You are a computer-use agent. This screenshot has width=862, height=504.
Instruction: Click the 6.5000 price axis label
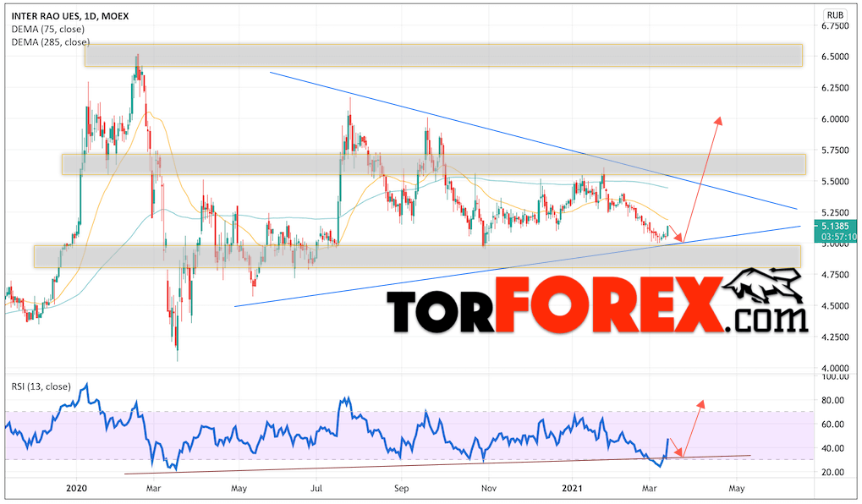point(835,57)
